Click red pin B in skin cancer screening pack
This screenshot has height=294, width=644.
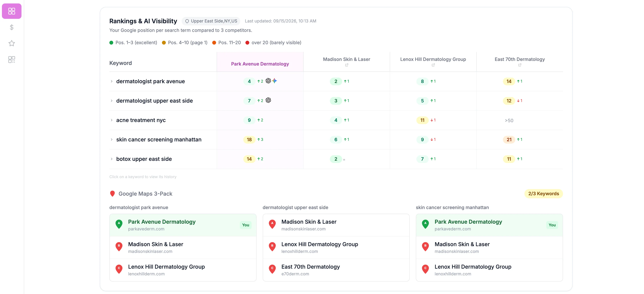coord(425,247)
